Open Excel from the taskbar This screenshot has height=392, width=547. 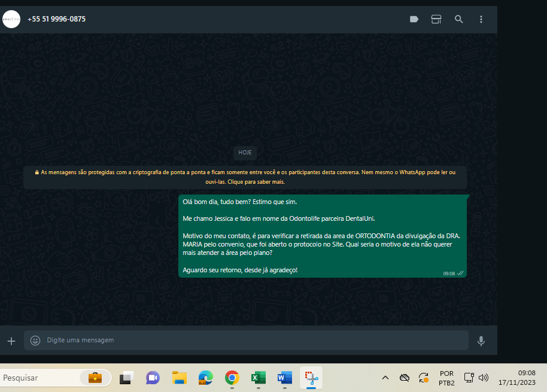click(x=259, y=378)
